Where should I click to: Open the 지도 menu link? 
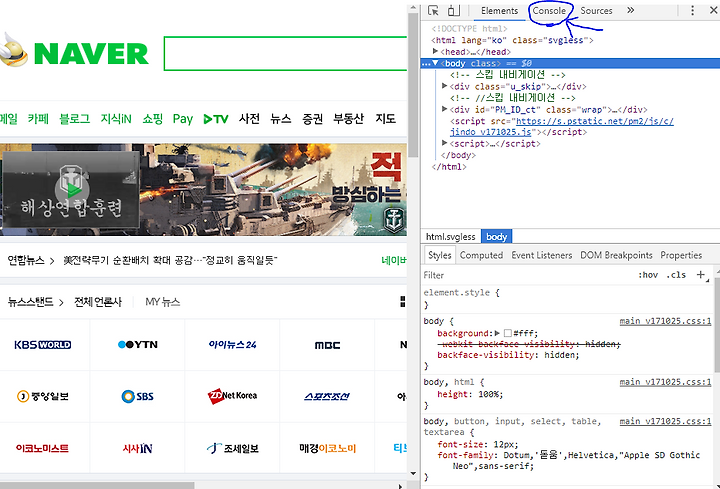(386, 119)
